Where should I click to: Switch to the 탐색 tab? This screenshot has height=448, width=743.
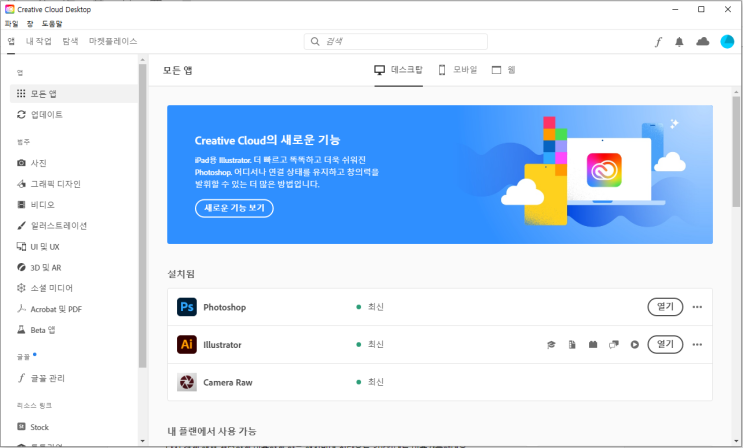pos(70,41)
